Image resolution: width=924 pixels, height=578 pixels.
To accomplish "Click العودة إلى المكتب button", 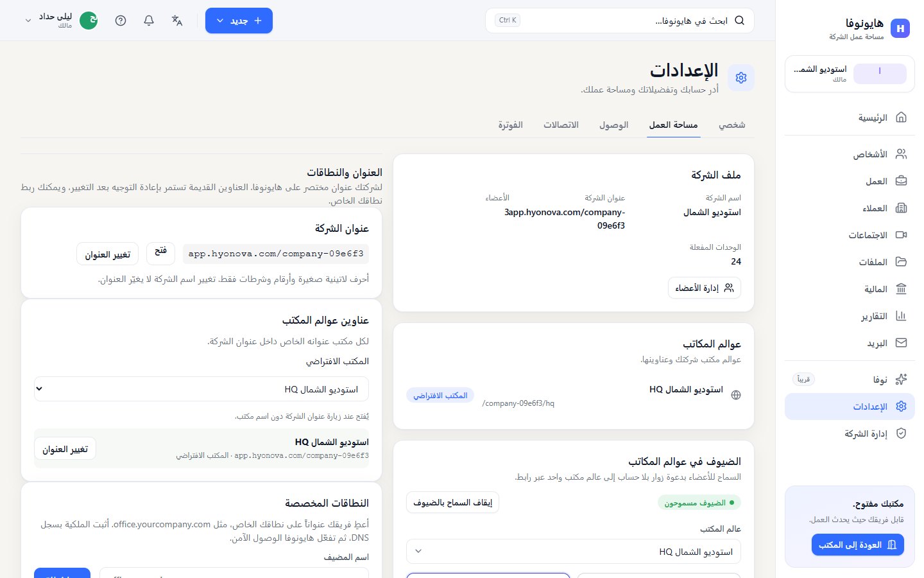I will click(858, 545).
